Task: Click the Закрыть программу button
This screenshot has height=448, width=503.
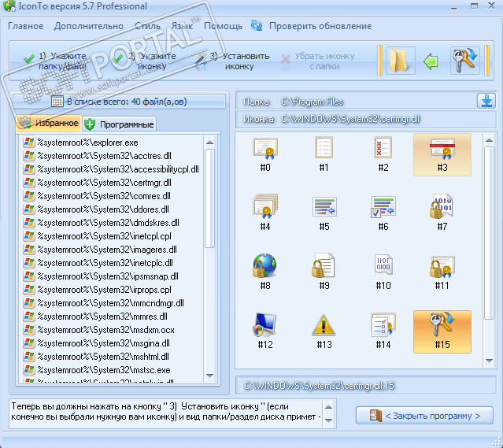Action: pos(424,416)
